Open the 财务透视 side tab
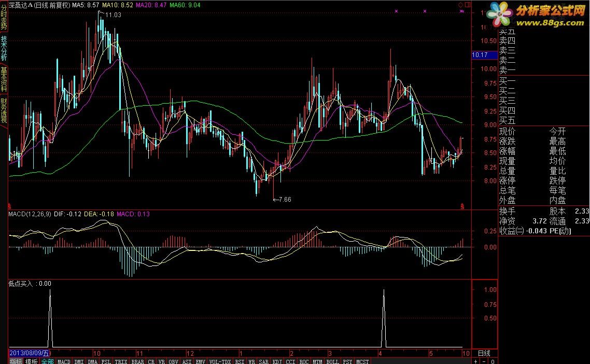The width and height of the screenshot is (590, 364). [x=4, y=110]
